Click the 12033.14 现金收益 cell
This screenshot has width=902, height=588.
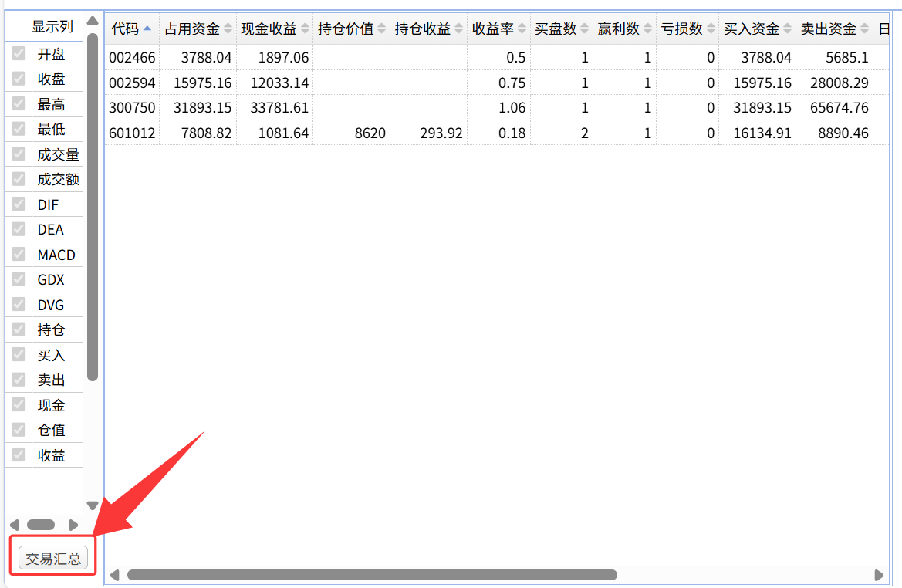coord(275,83)
